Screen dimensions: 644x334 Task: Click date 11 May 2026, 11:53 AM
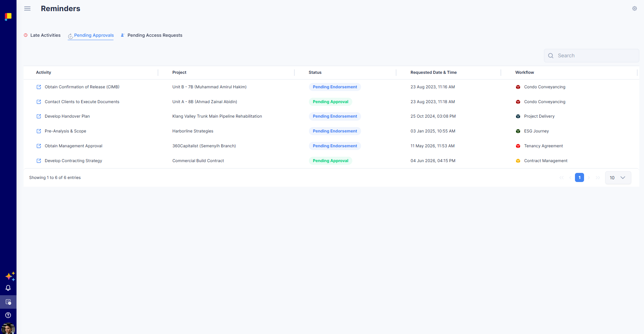(432, 146)
